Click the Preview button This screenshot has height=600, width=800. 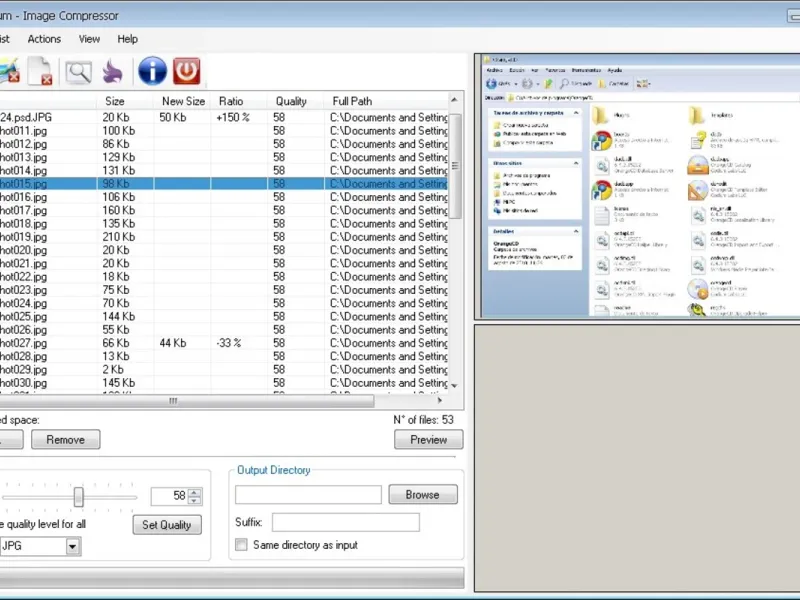tap(429, 439)
